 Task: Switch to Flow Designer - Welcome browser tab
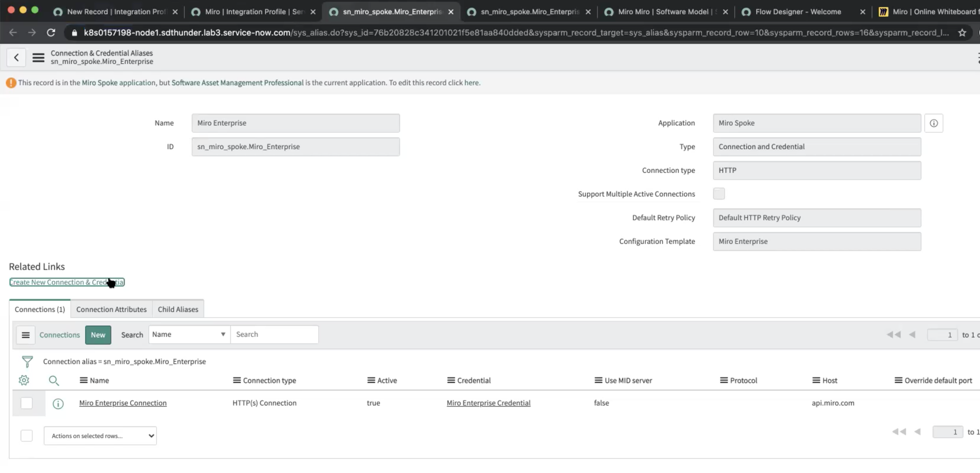798,12
